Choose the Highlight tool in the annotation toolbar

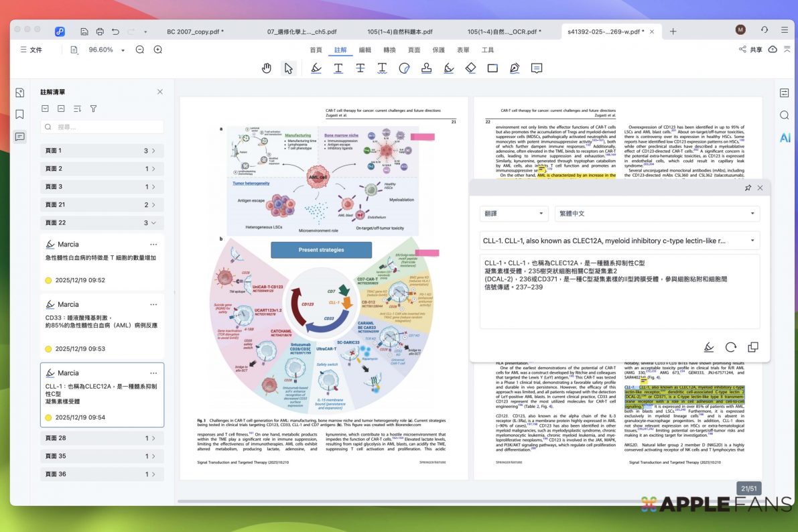pos(316,68)
